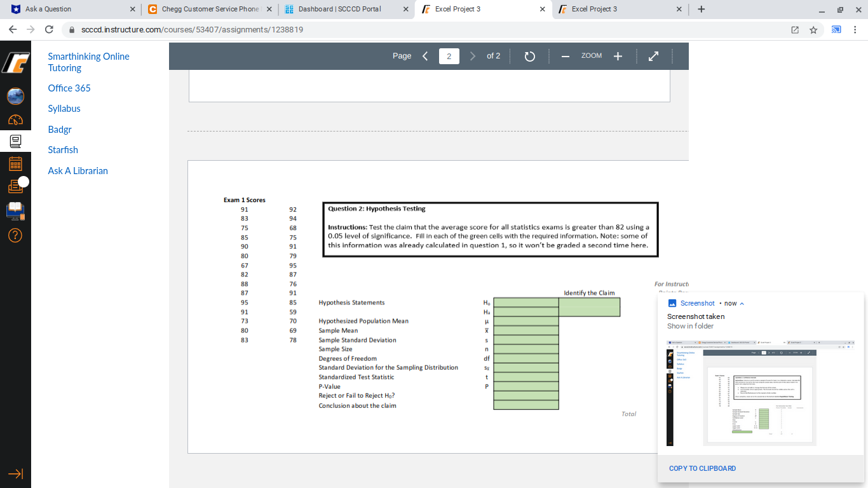Close the active Excel Project 3 tab
This screenshot has height=488, width=868.
pyautogui.click(x=542, y=10)
